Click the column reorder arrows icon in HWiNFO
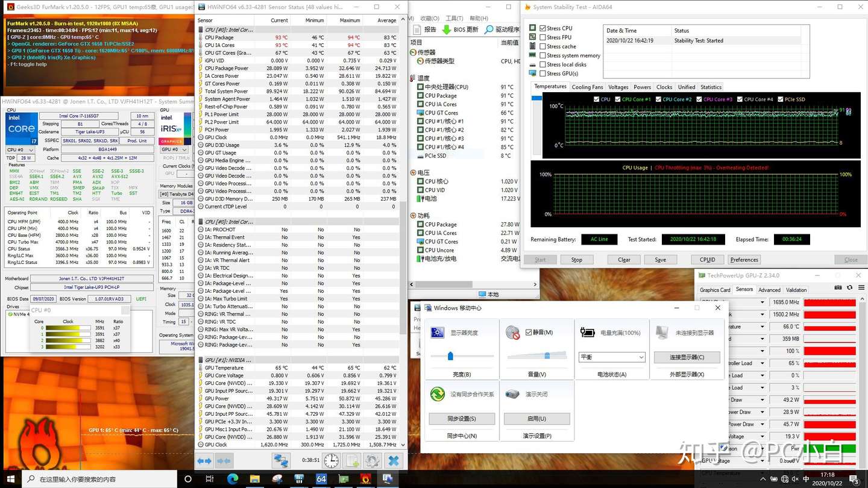Screen dimensions: 868x488 pyautogui.click(x=204, y=460)
